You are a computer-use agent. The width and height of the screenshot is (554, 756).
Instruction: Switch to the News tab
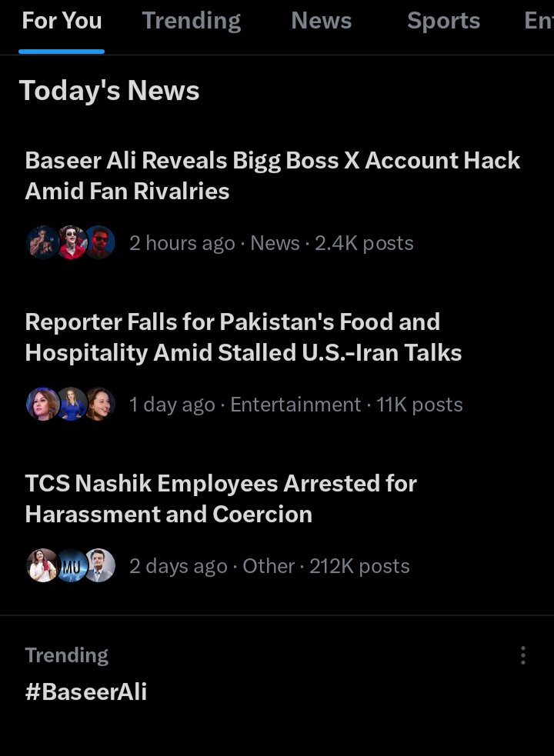[x=322, y=21]
